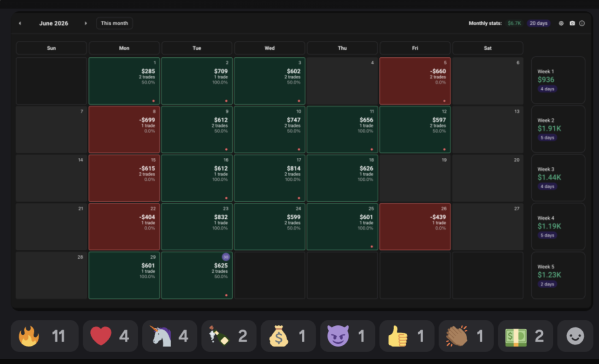
Task: Click the dollar bill reaction
Action: [525, 336]
